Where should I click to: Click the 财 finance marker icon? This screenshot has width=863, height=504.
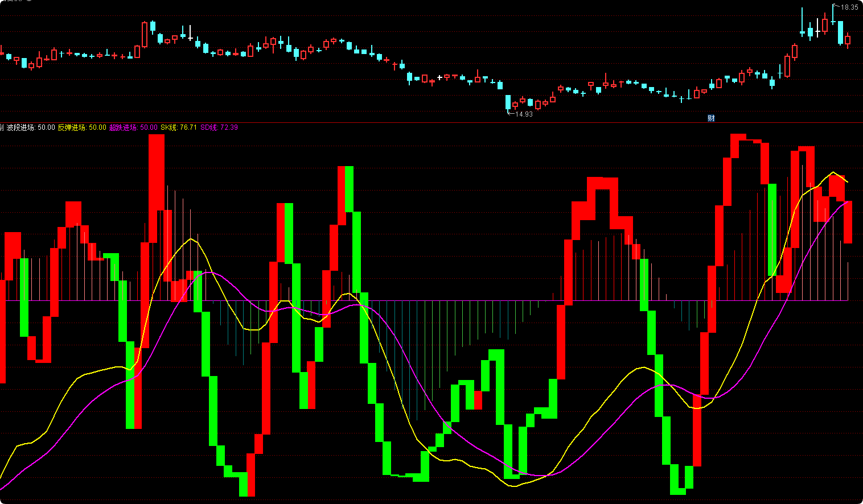point(711,118)
